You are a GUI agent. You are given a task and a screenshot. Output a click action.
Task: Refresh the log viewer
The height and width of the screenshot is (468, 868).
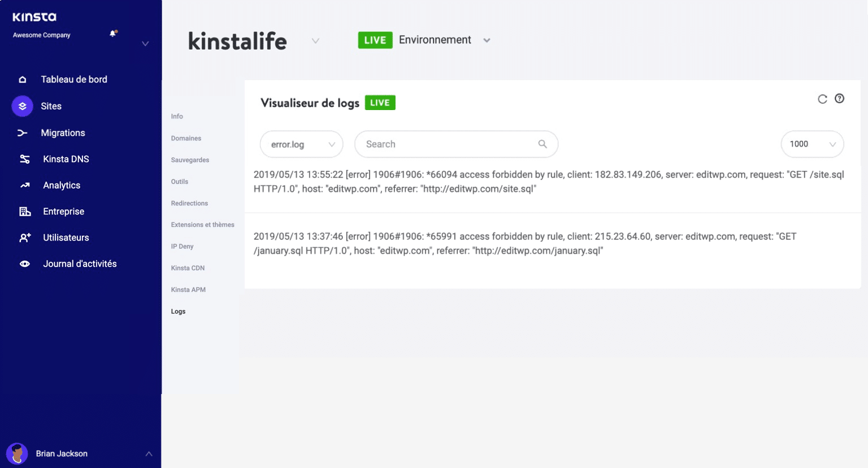pyautogui.click(x=823, y=98)
